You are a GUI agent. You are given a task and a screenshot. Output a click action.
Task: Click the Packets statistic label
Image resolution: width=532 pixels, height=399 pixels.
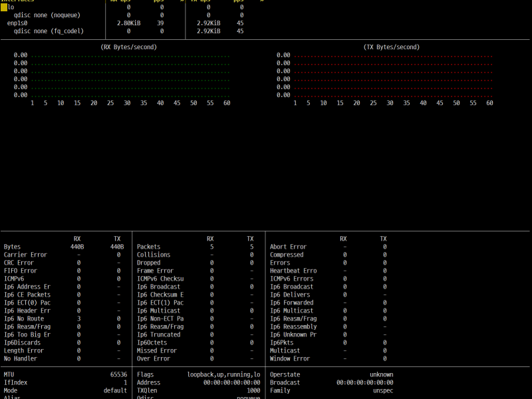coord(148,247)
